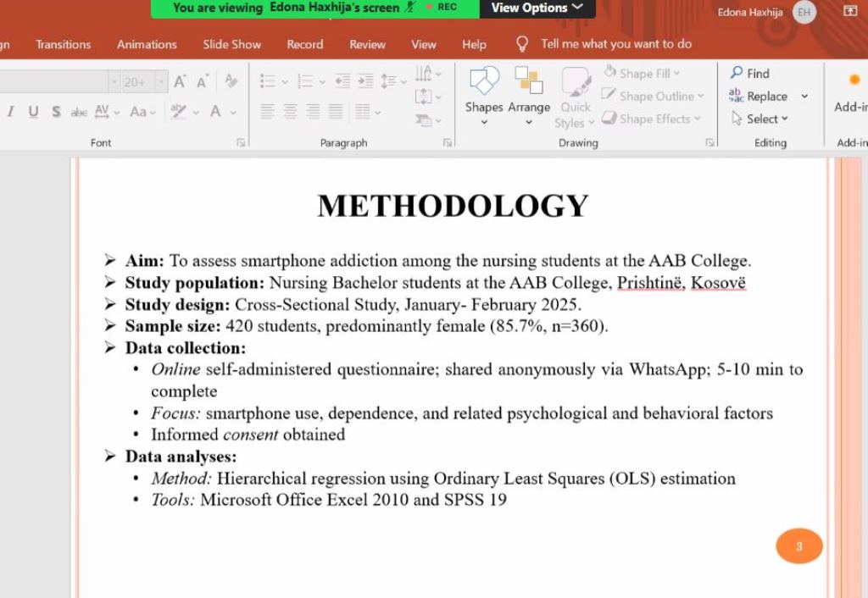Center-align the paragraph text
This screenshot has width=868, height=598.
click(290, 112)
